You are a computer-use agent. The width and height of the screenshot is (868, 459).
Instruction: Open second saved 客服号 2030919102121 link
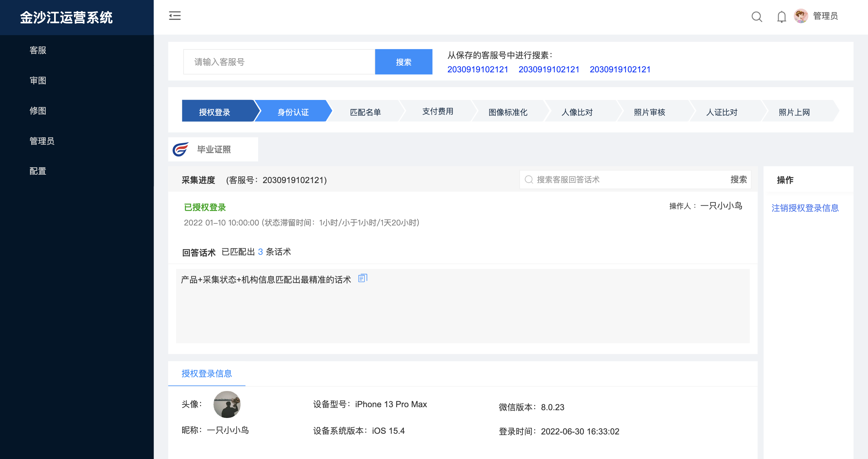pyautogui.click(x=549, y=69)
